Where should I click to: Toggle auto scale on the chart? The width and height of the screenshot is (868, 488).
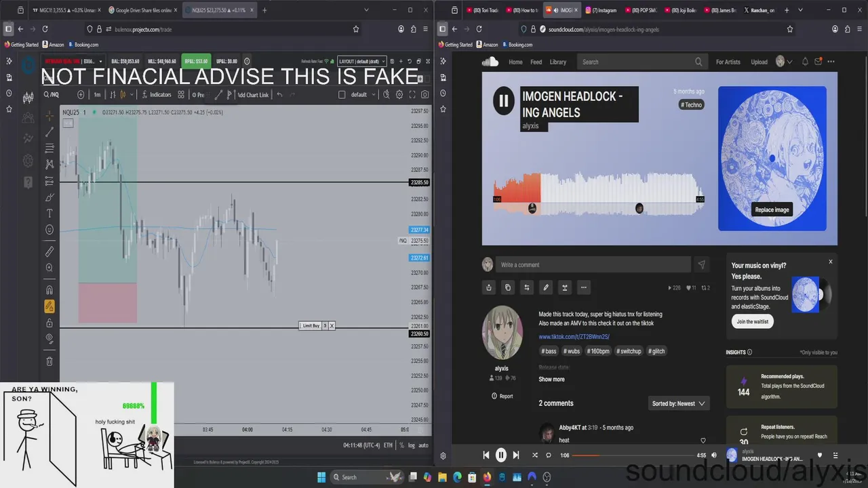(x=423, y=445)
